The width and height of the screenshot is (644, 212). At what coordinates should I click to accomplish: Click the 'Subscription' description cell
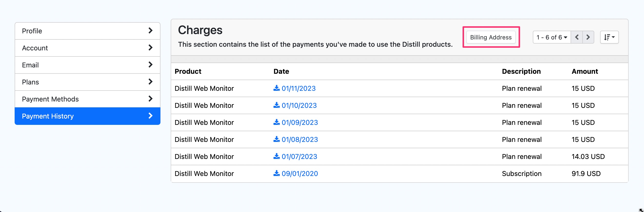(x=522, y=174)
